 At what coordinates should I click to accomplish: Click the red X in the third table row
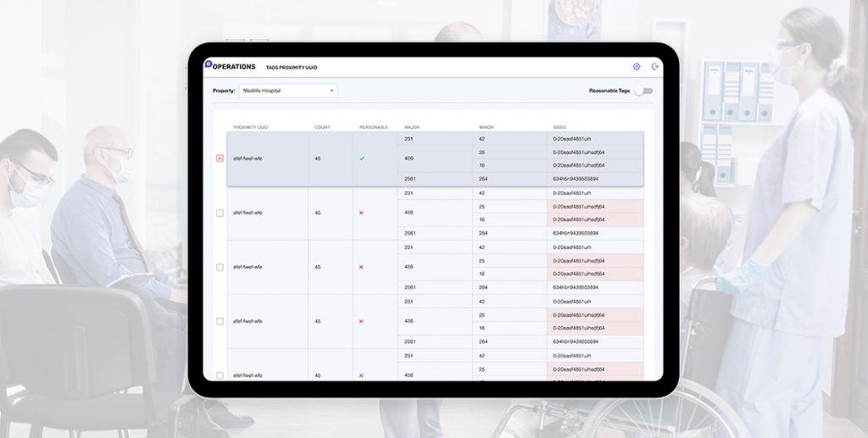tap(361, 267)
